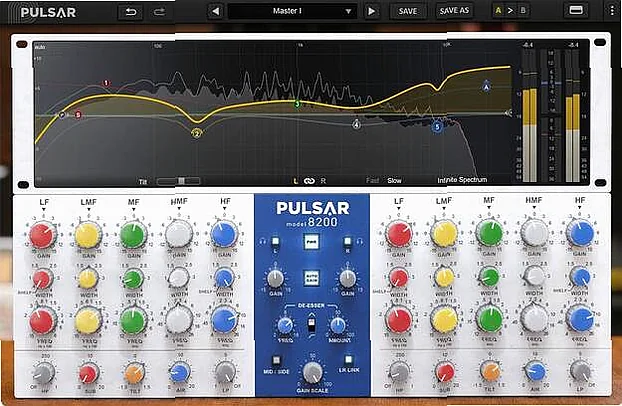
Task: Click right-channel grey LP filter knob
Action: tap(580, 371)
